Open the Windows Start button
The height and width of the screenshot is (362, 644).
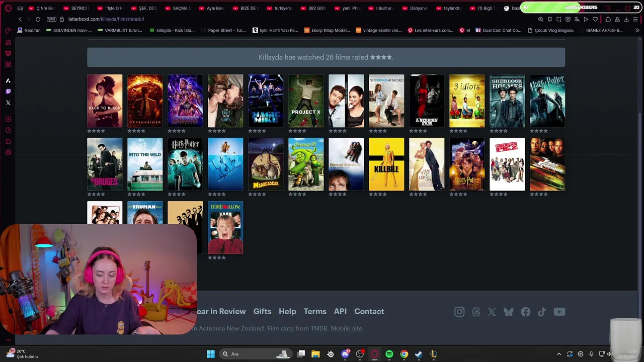tap(211, 354)
